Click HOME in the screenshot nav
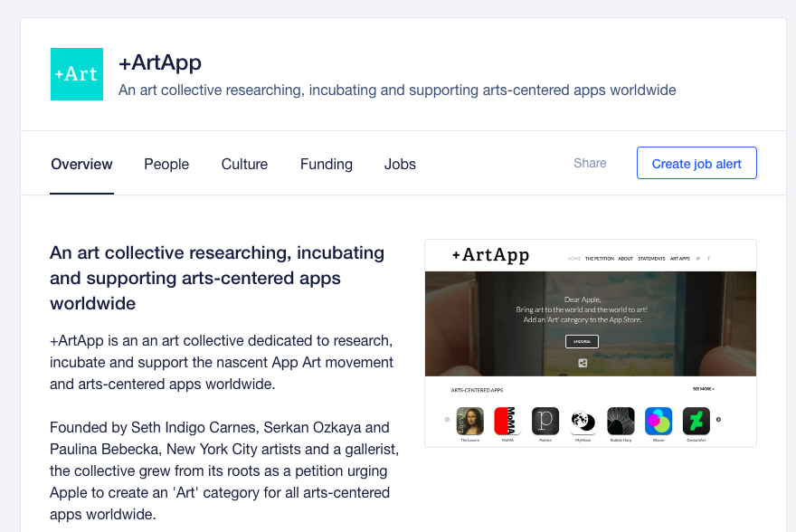This screenshot has width=796, height=532. coord(574,259)
